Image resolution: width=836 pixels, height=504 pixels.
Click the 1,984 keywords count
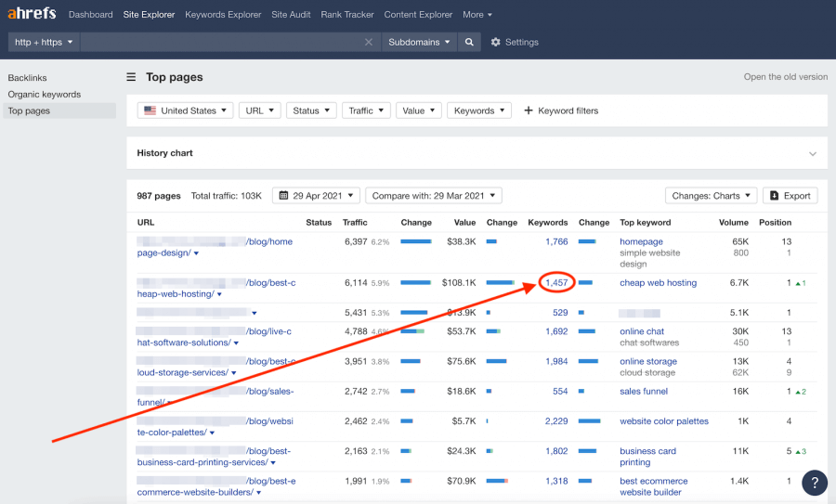pyautogui.click(x=556, y=362)
